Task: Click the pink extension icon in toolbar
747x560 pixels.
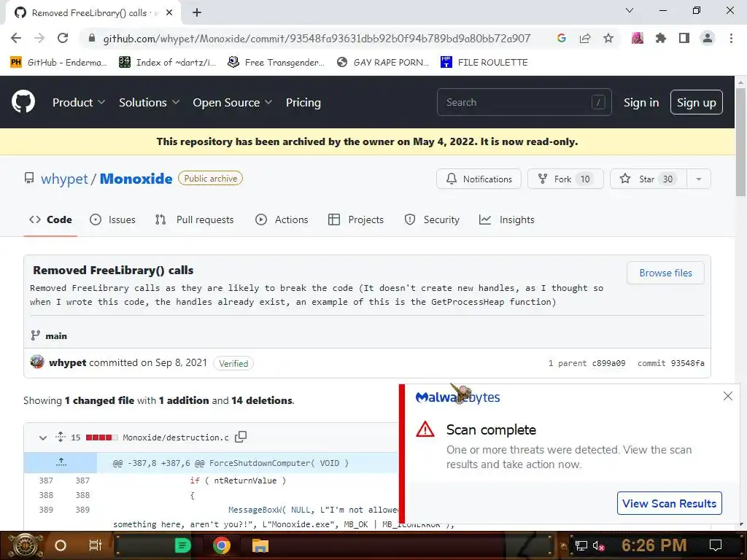Action: [638, 38]
